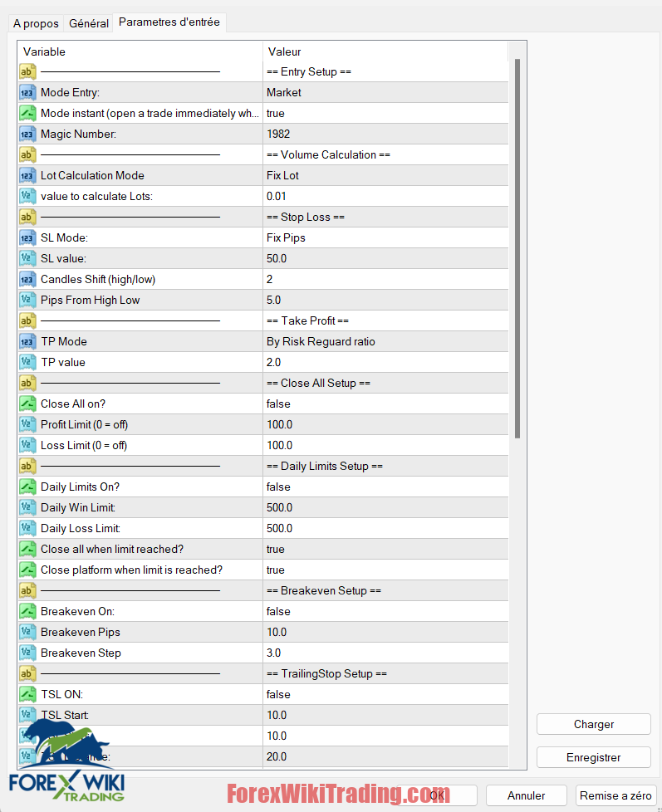This screenshot has height=812, width=662.
Task: Click the double icon beside Profit Limit
Action: 27,424
